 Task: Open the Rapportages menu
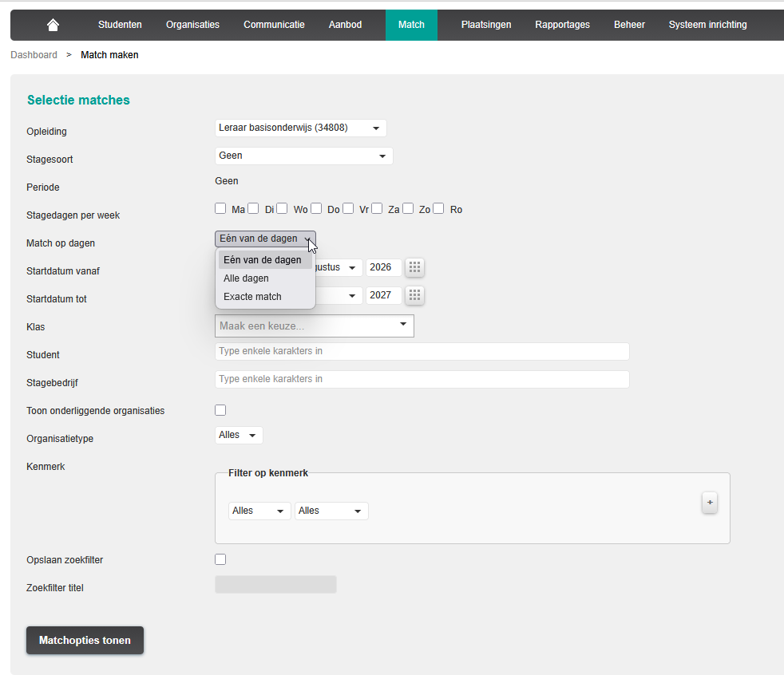[x=563, y=25]
